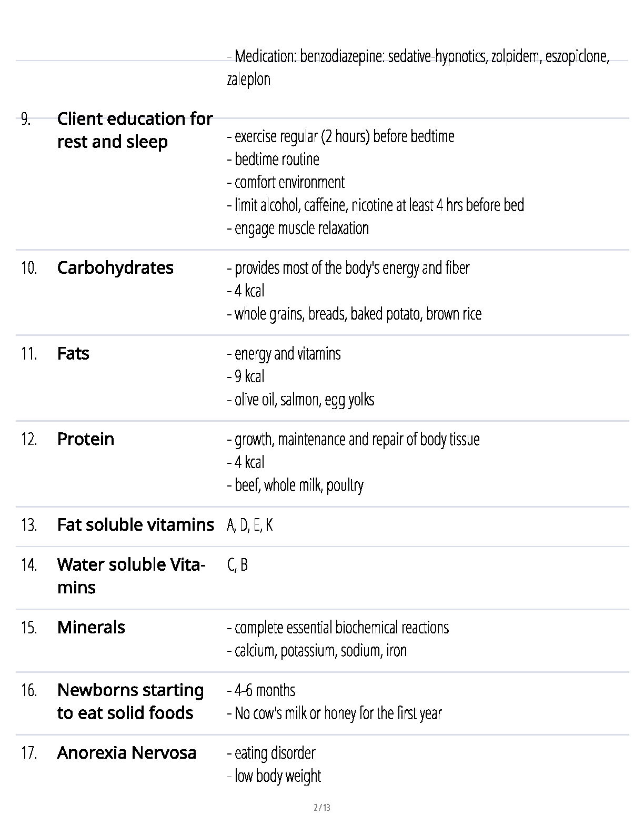Click the "Anorexia Nervosa" term
The image size is (644, 834).
[x=127, y=753]
